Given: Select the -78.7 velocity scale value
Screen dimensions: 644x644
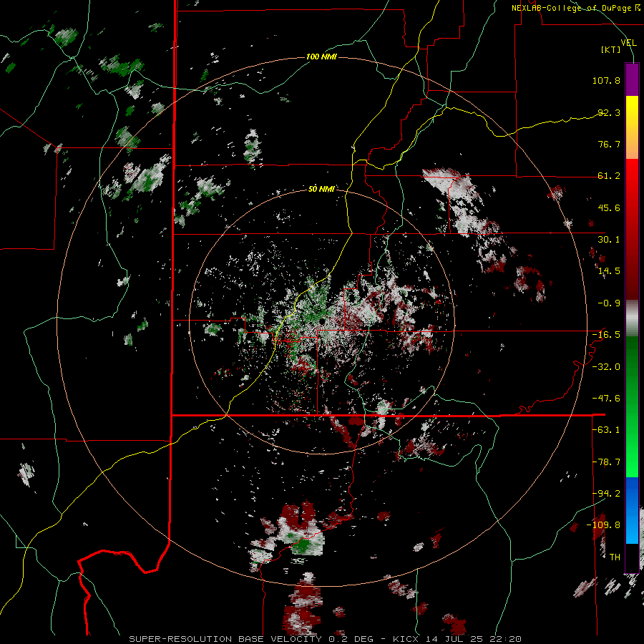Looking at the screenshot, I should tap(606, 462).
